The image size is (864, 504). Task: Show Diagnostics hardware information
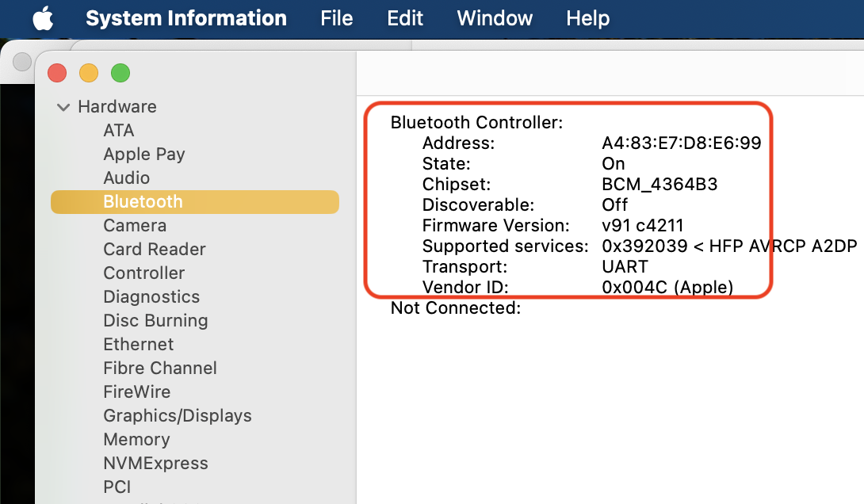coord(151,297)
